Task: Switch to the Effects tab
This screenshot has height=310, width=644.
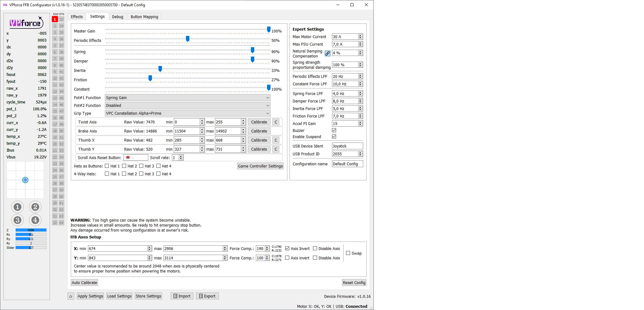Action: click(x=77, y=17)
